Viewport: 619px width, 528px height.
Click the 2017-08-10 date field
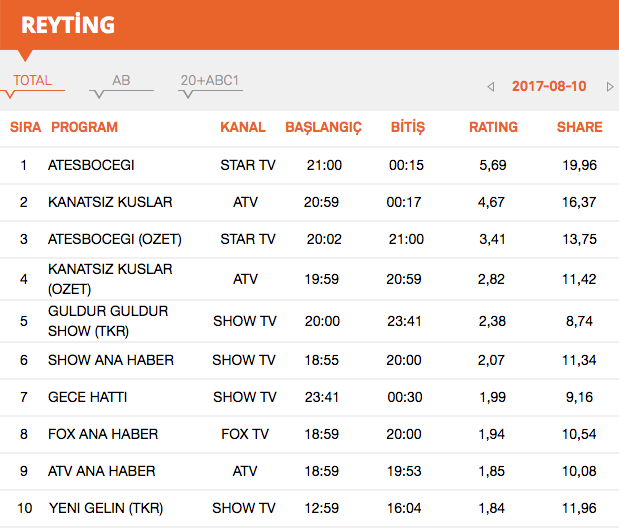[x=549, y=86]
